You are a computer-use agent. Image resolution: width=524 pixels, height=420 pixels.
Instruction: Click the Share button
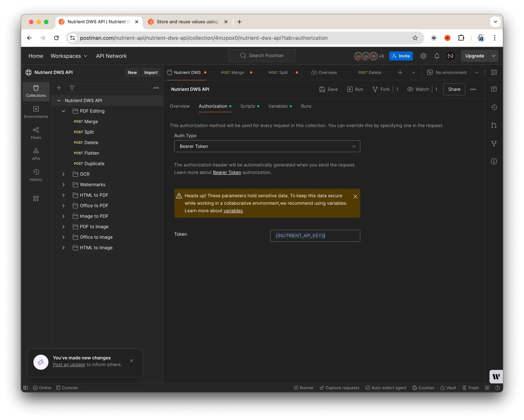[454, 89]
